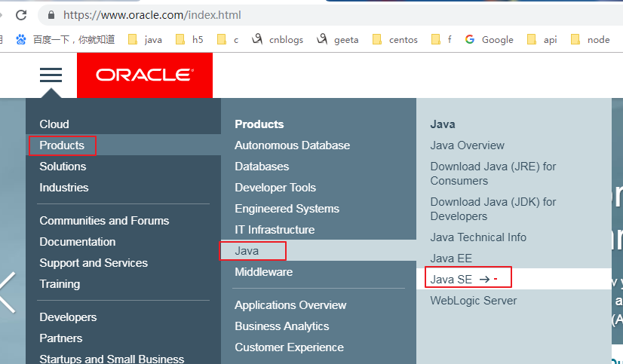
Task: Open Business Analytics
Action: click(281, 326)
